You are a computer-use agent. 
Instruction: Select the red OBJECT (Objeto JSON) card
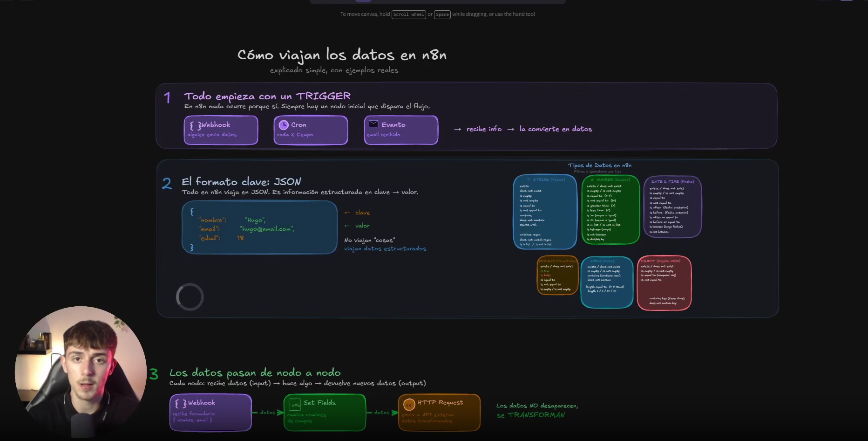tap(664, 283)
